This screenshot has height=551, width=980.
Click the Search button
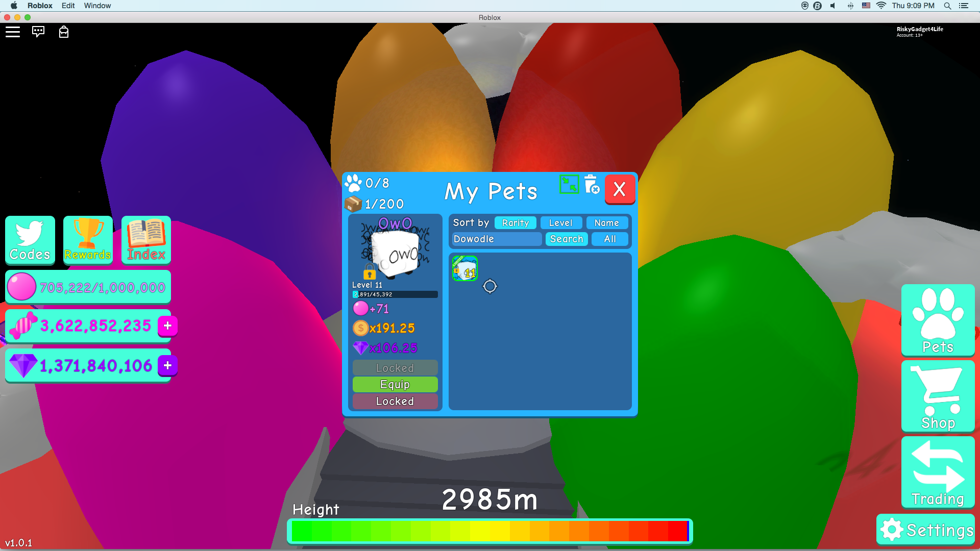click(567, 239)
